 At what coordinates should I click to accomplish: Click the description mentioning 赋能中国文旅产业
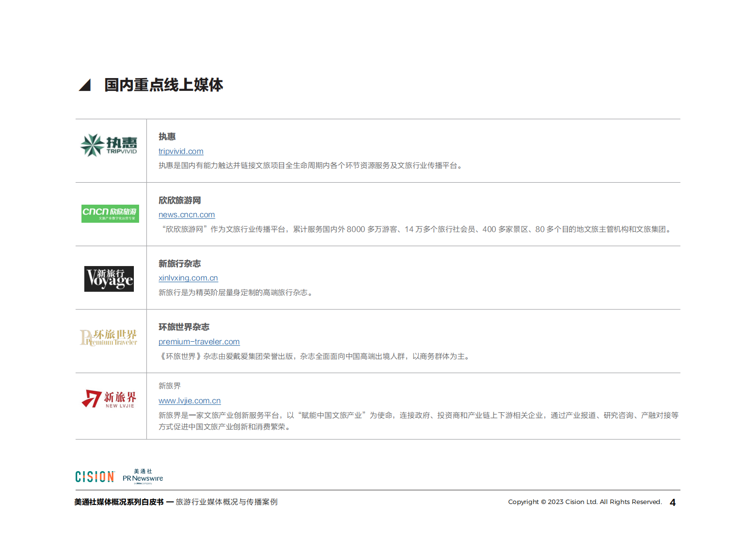pos(419,421)
